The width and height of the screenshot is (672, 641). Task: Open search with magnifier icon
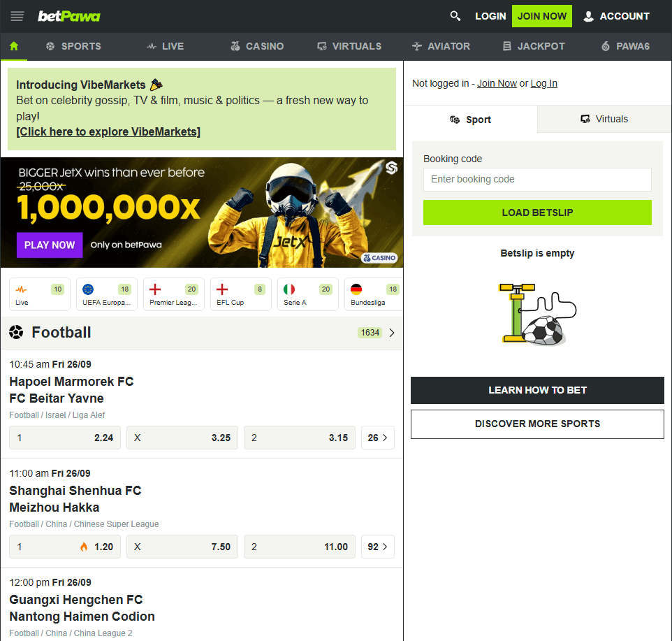click(455, 16)
